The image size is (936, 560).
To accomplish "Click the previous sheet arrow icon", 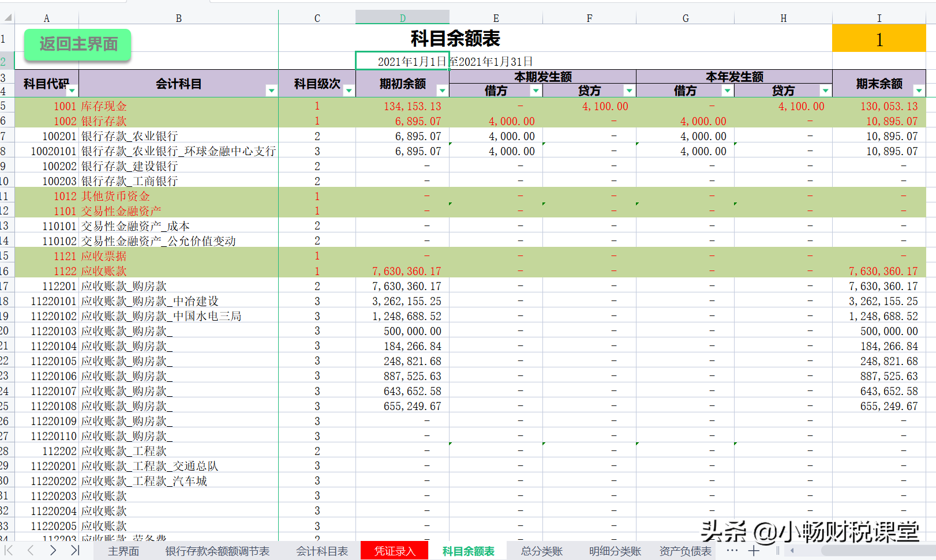I will click(30, 551).
